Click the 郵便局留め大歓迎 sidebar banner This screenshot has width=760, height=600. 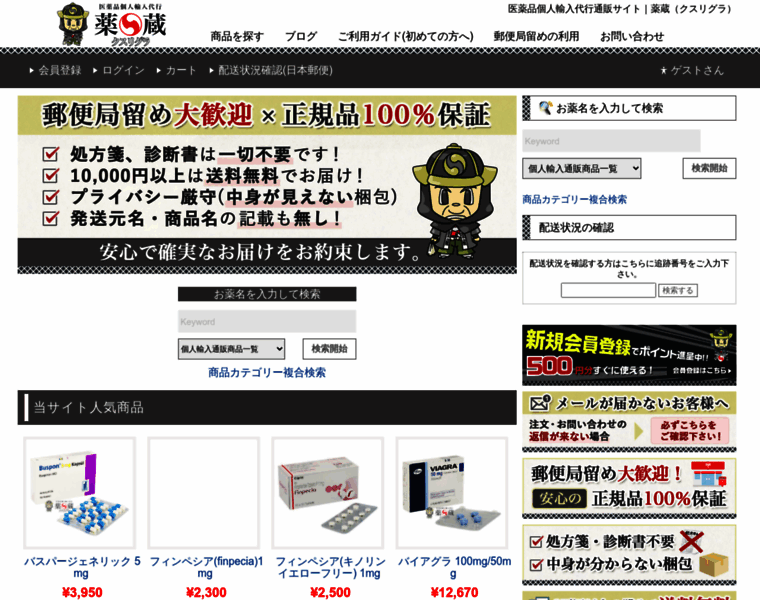(x=629, y=488)
